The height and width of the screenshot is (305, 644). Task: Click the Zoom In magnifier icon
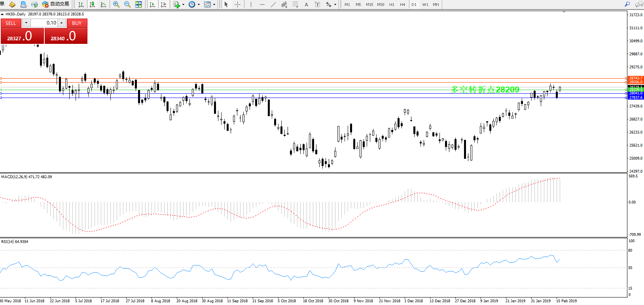[x=116, y=4]
